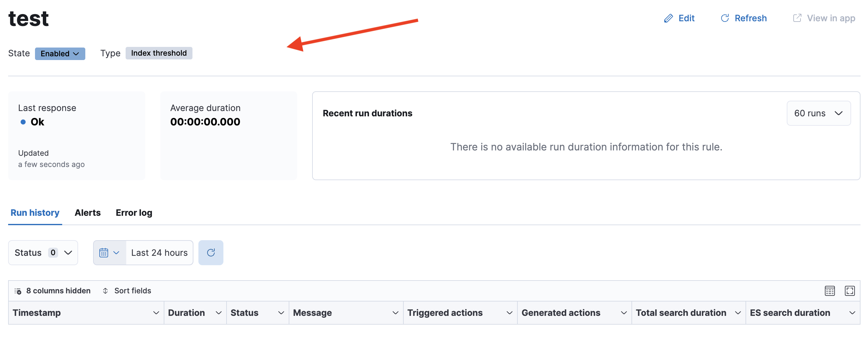This screenshot has height=339, width=868.
Task: Open the rule with View in app icon
Action: click(797, 18)
